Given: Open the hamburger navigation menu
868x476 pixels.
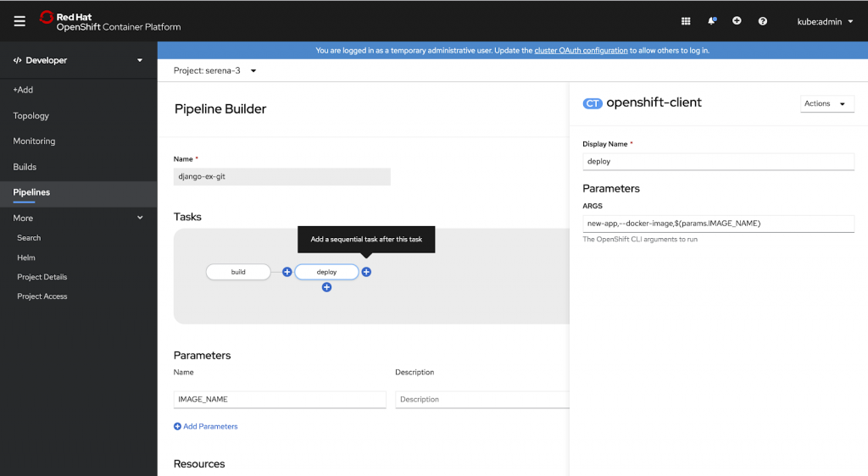Looking at the screenshot, I should pos(19,21).
